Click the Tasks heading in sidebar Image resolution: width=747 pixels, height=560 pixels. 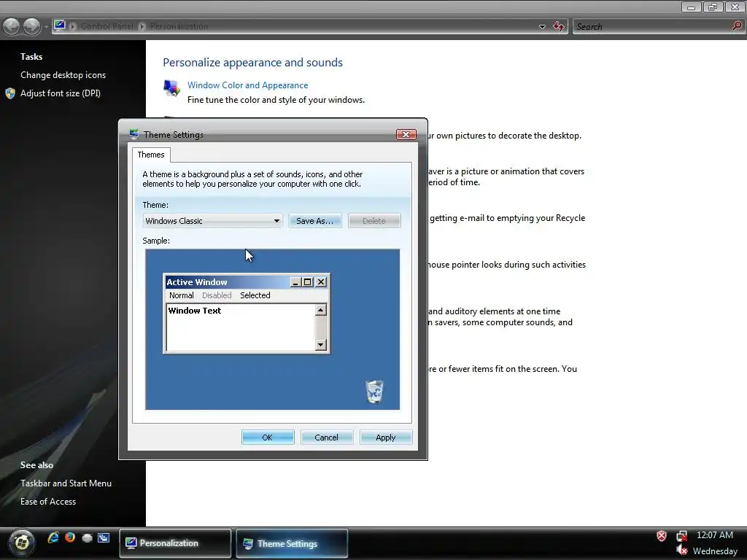[x=31, y=57]
